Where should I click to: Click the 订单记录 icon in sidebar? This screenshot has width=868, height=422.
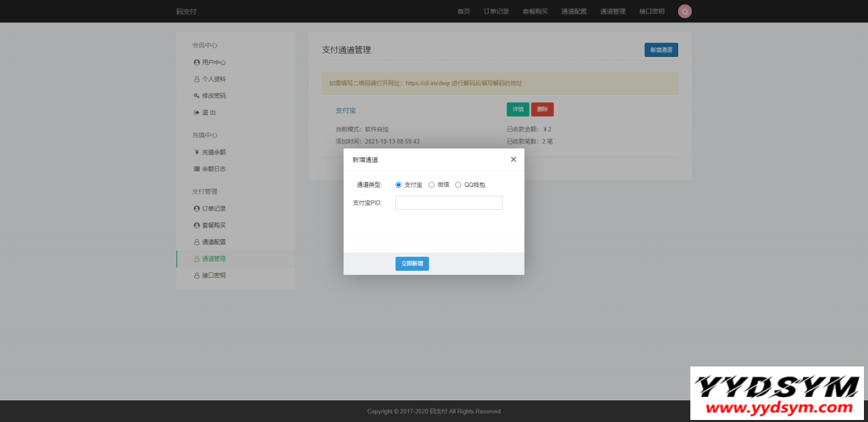pyautogui.click(x=197, y=209)
